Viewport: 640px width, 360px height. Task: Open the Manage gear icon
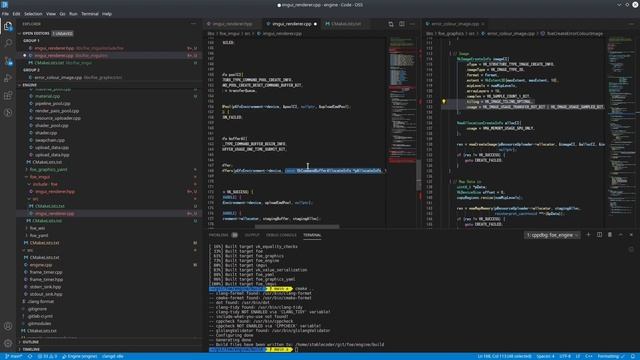[x=8, y=343]
